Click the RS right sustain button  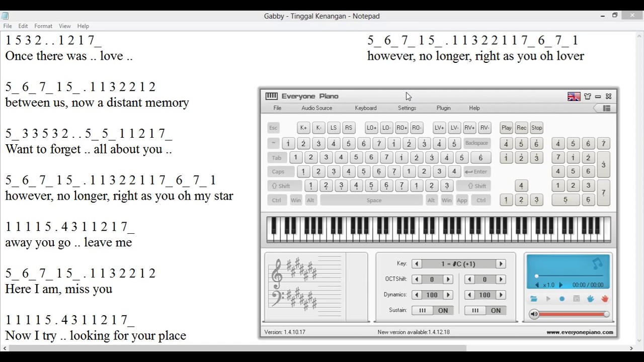tap(349, 128)
